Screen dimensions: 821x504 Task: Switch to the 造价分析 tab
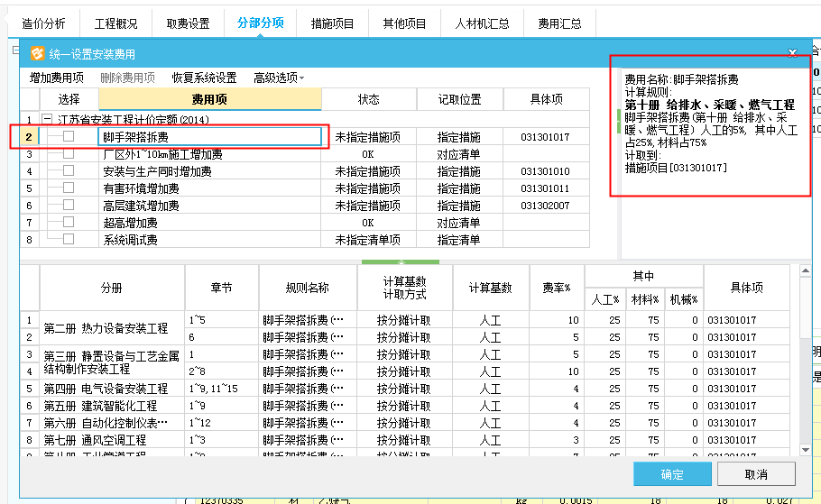[x=42, y=23]
